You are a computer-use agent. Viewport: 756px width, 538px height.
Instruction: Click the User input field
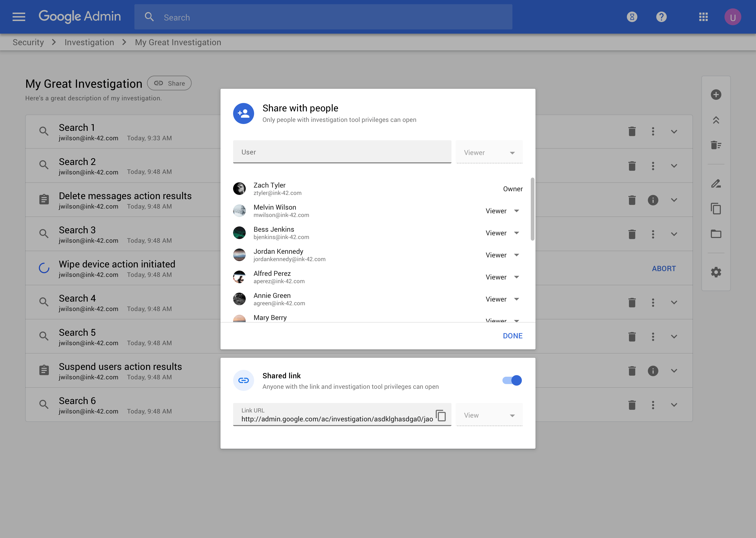point(342,152)
